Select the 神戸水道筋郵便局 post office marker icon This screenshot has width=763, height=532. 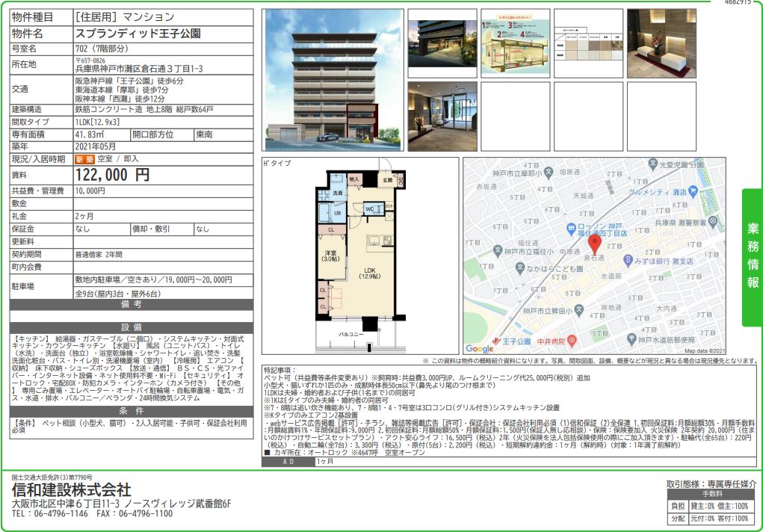coord(631,338)
